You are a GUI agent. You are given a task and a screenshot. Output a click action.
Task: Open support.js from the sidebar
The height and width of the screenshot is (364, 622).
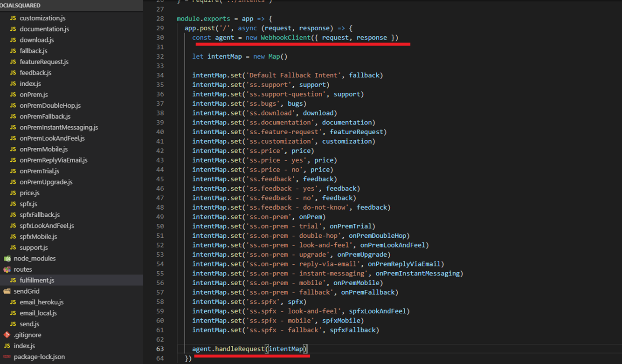pyautogui.click(x=34, y=247)
